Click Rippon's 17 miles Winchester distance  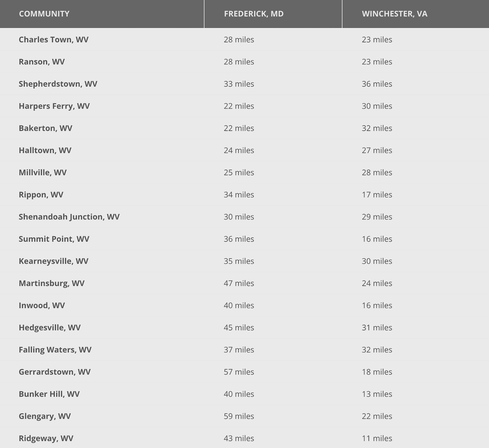coord(377,195)
